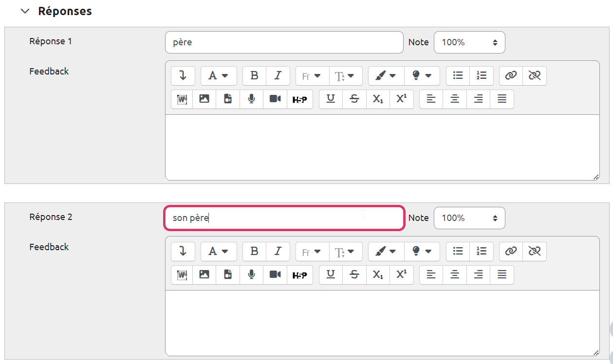
Task: Click unlink icon in Réponse 2 feedback toolbar
Action: [535, 252]
